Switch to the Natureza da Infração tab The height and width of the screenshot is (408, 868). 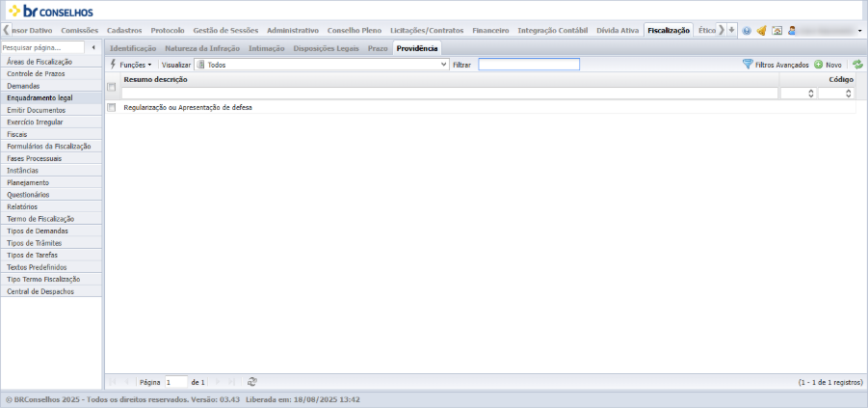pyautogui.click(x=202, y=49)
